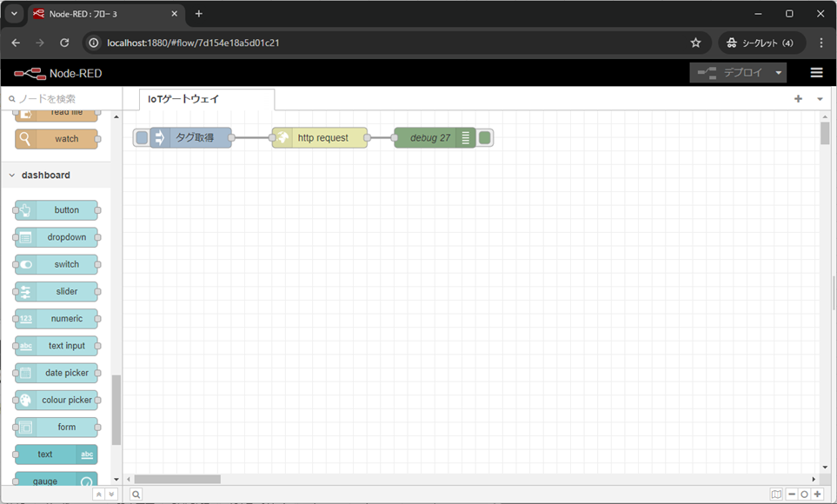Image resolution: width=837 pixels, height=504 pixels.
Task: Open the browser tab search dropdown
Action: coord(15,14)
